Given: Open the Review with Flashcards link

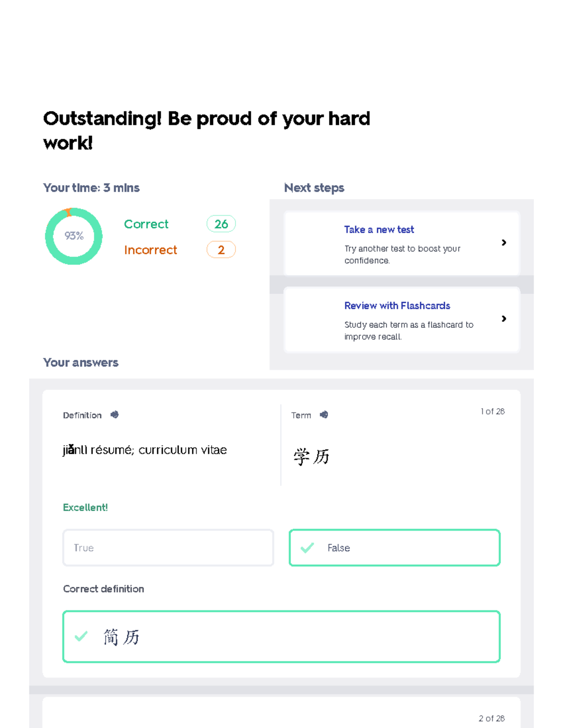Looking at the screenshot, I should [397, 305].
